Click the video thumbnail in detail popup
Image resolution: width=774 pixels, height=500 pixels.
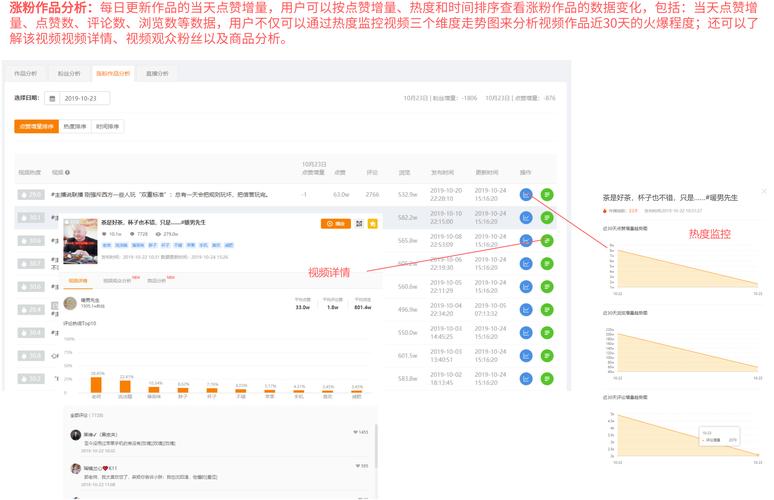click(x=81, y=239)
